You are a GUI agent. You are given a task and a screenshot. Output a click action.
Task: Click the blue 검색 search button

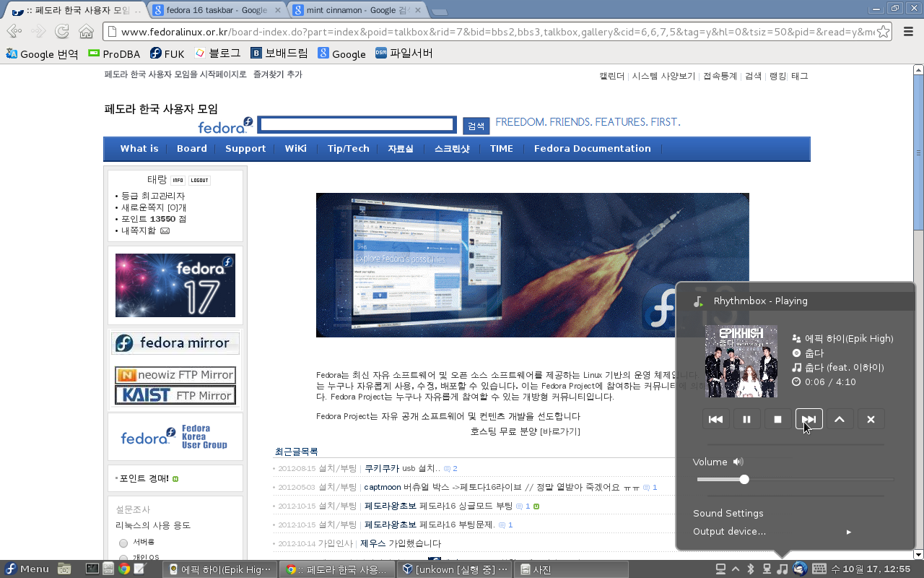pos(476,126)
